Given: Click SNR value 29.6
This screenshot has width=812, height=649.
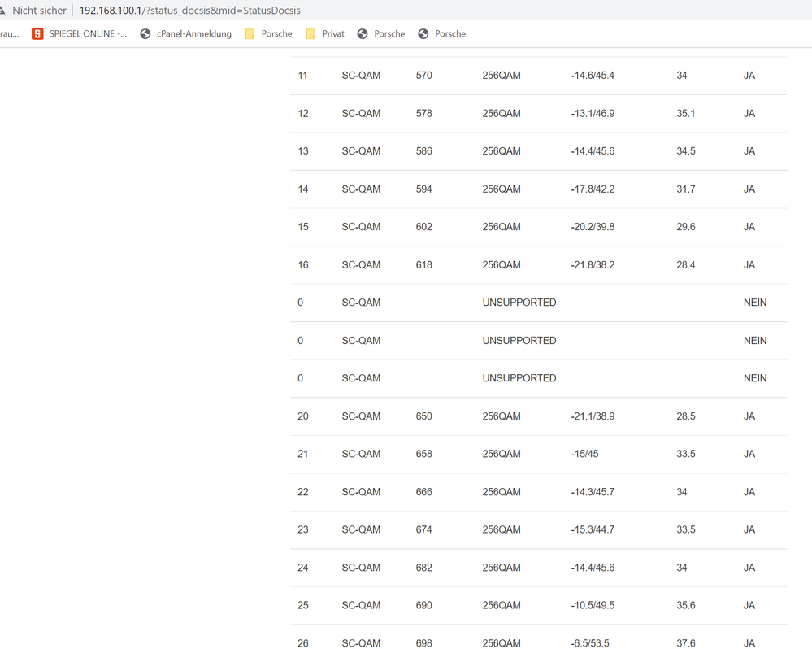Looking at the screenshot, I should (x=686, y=227).
